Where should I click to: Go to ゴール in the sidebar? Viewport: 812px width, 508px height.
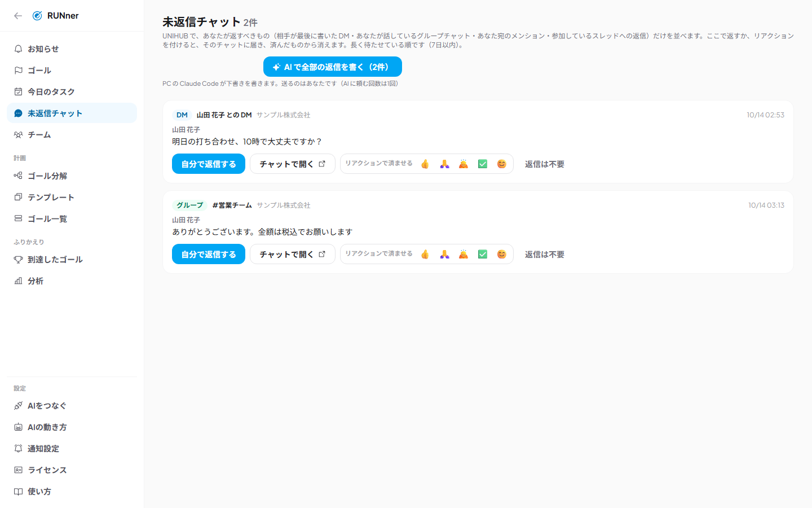click(72, 70)
